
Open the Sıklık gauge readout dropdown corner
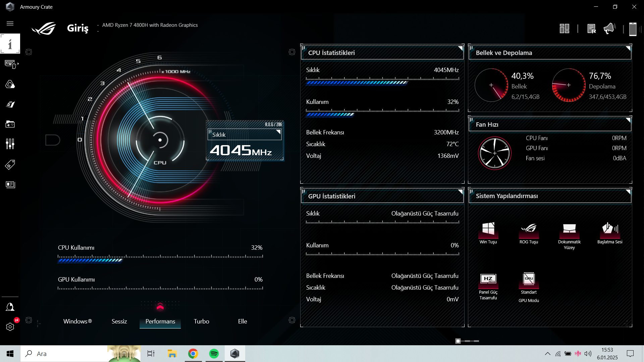point(278,132)
